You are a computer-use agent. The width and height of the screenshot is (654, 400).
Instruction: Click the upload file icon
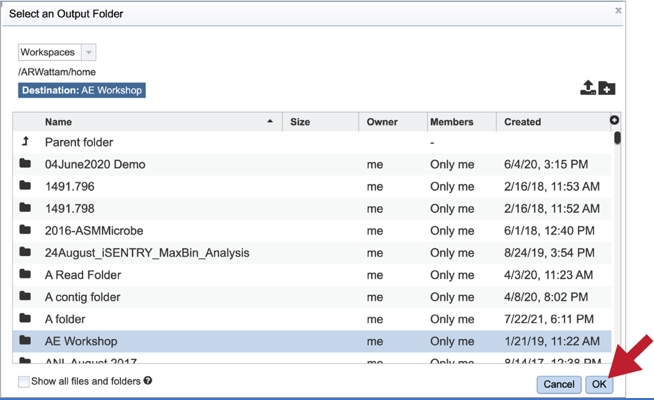[588, 87]
